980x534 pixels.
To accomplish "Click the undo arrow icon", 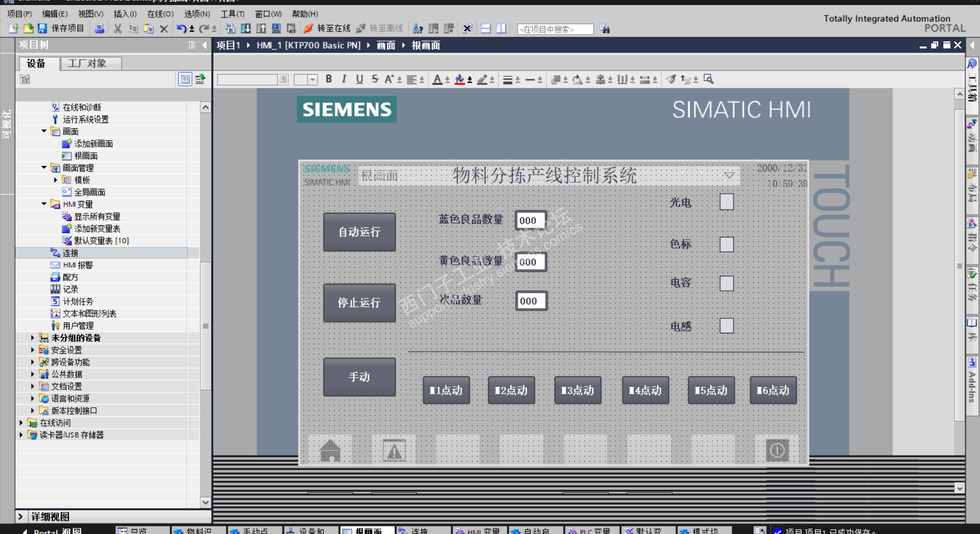I will [181, 29].
